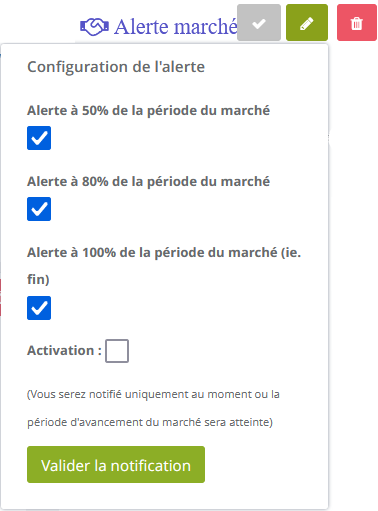Click the Alerte marché title text

point(176,27)
